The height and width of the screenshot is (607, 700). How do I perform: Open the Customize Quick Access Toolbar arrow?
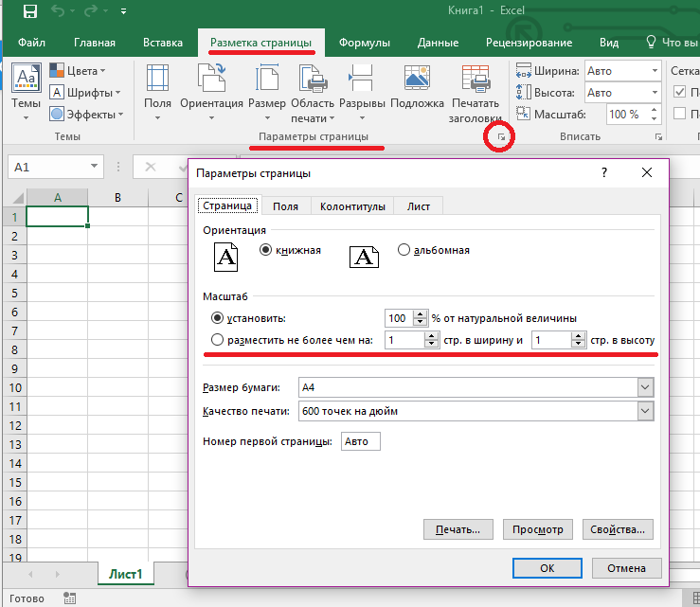tap(124, 11)
